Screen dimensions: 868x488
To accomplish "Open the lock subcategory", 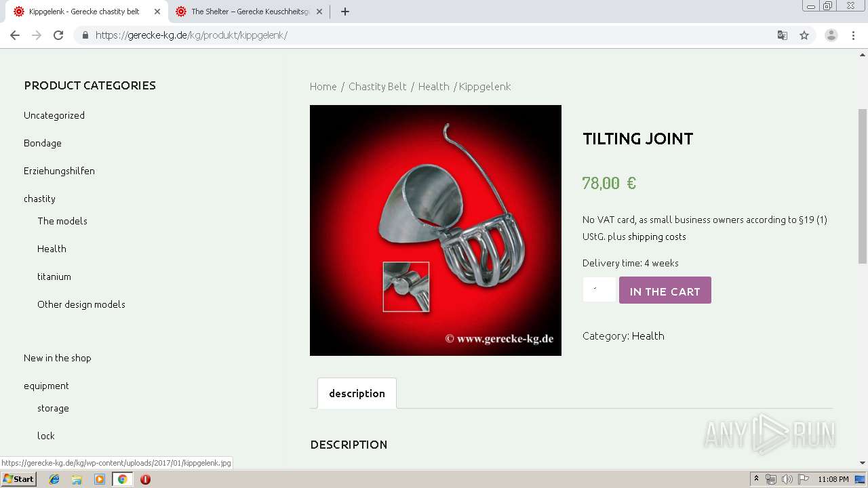I will point(46,436).
